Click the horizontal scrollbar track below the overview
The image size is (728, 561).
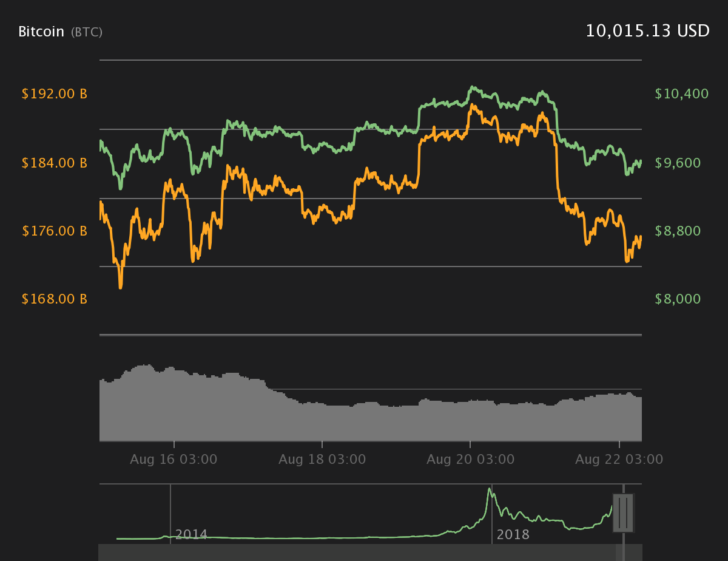tap(370, 552)
